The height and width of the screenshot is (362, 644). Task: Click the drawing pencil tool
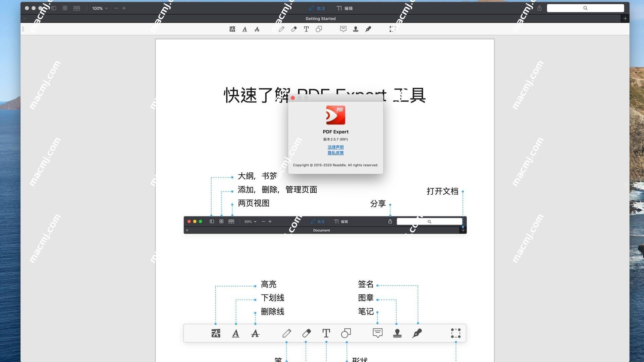coord(280,29)
